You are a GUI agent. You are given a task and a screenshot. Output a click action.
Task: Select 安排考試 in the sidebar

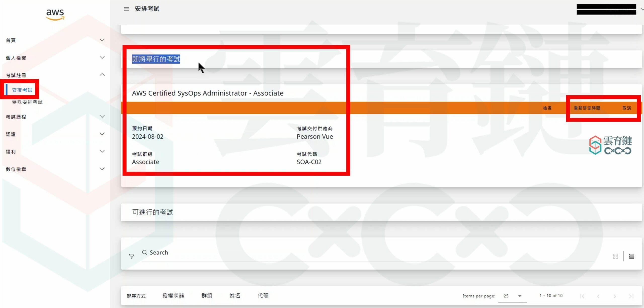(x=22, y=90)
